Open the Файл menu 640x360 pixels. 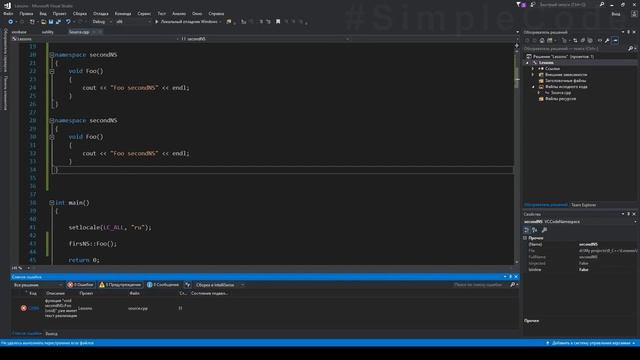8,13
